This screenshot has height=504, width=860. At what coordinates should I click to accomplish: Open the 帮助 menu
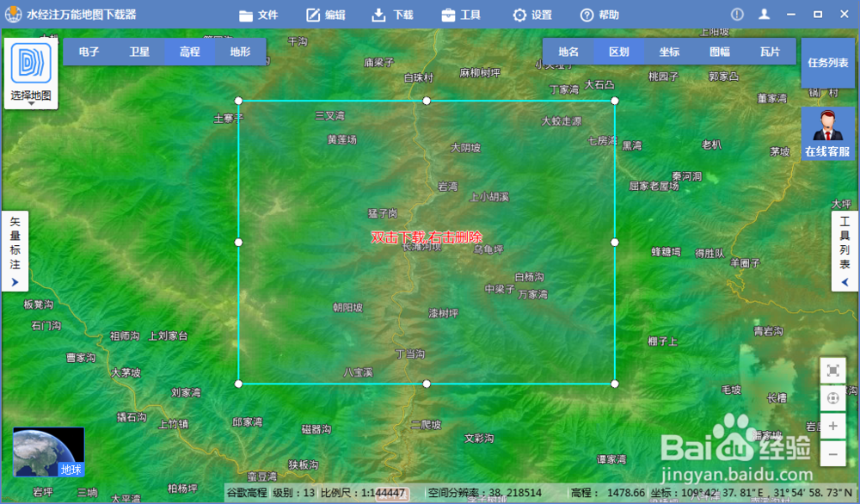pos(599,15)
